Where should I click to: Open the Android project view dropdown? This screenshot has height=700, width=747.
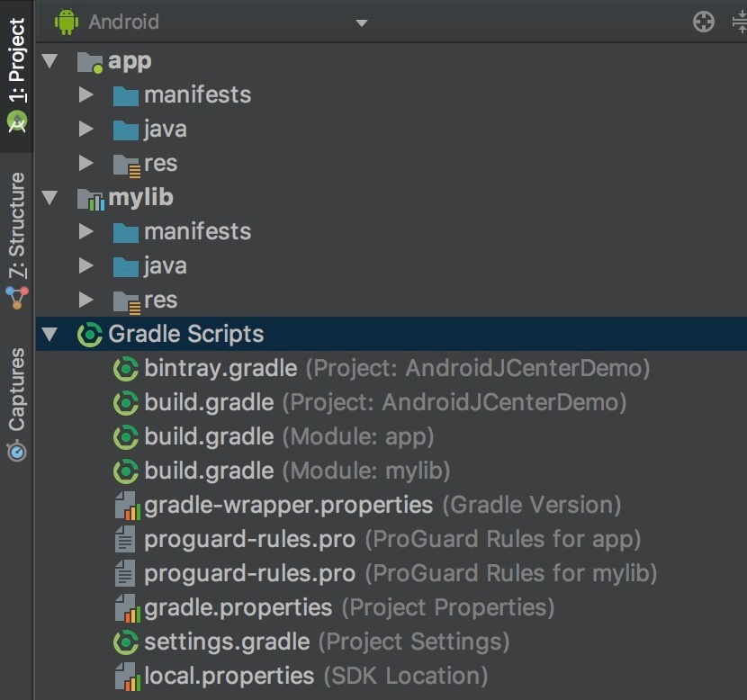[361, 22]
